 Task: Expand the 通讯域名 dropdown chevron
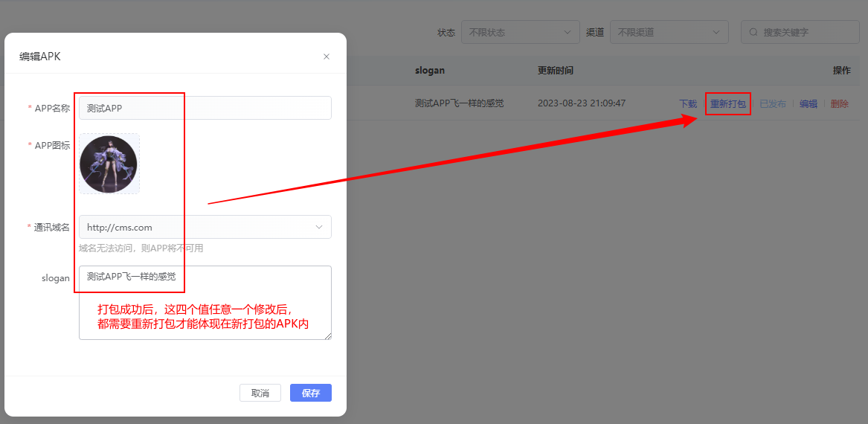pyautogui.click(x=319, y=227)
